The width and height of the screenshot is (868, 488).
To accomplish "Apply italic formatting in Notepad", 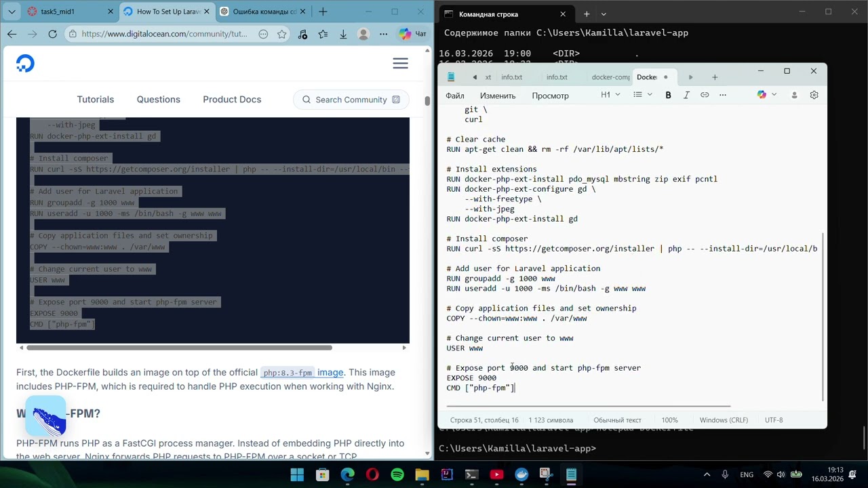I will [686, 95].
